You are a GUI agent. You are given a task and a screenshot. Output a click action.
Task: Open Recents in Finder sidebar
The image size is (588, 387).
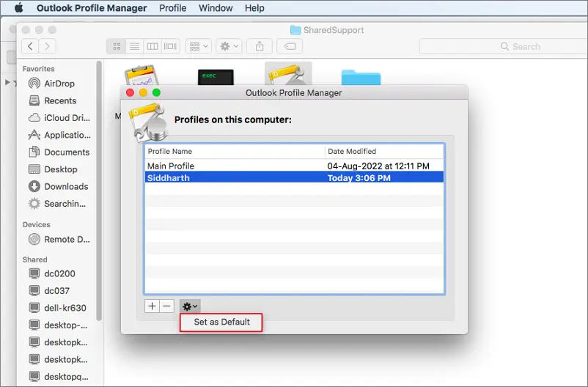pos(60,100)
